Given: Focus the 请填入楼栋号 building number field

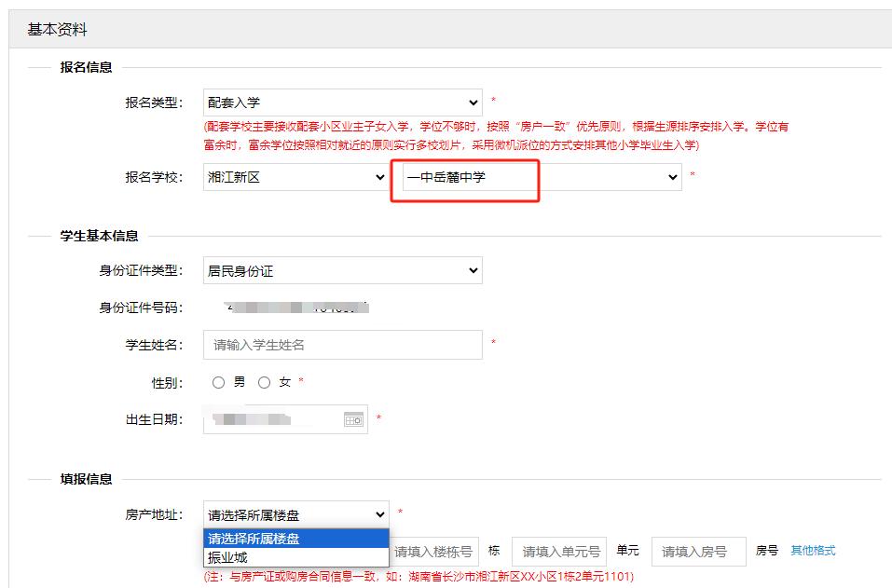Looking at the screenshot, I should 434,552.
